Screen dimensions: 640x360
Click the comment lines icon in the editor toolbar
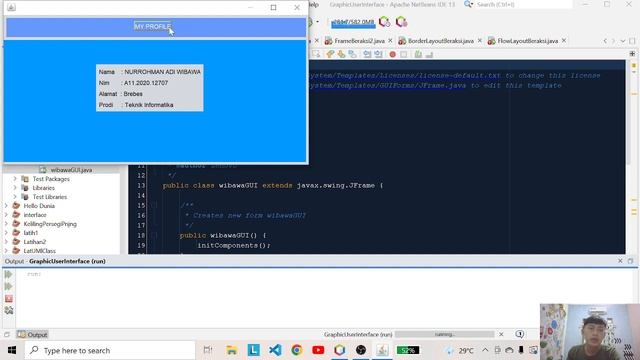(418, 54)
